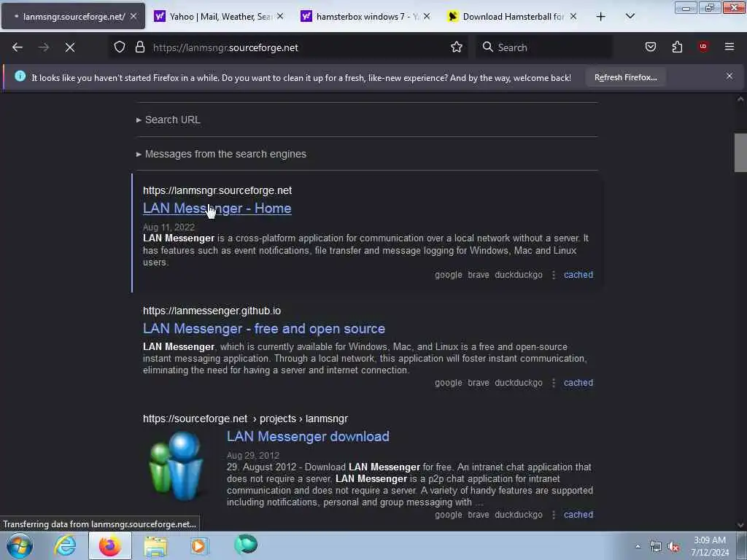Click 'google' under the first result

coord(449,275)
